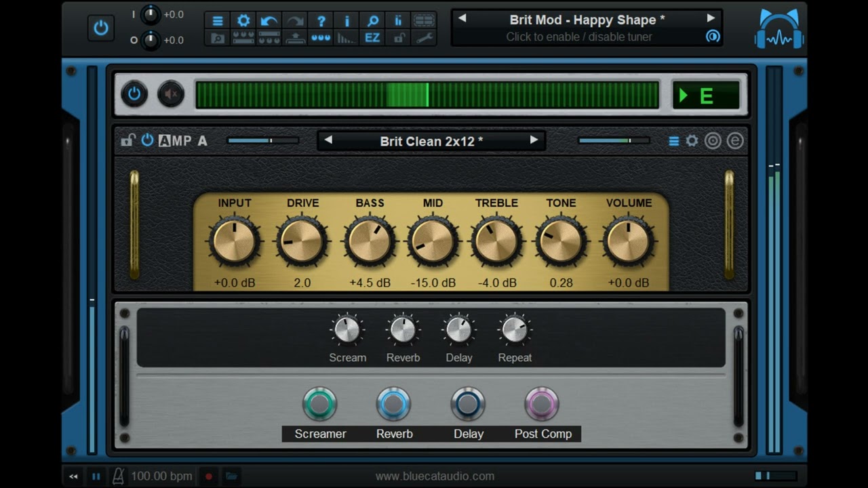Click the green tuner pitch meter

(x=427, y=95)
